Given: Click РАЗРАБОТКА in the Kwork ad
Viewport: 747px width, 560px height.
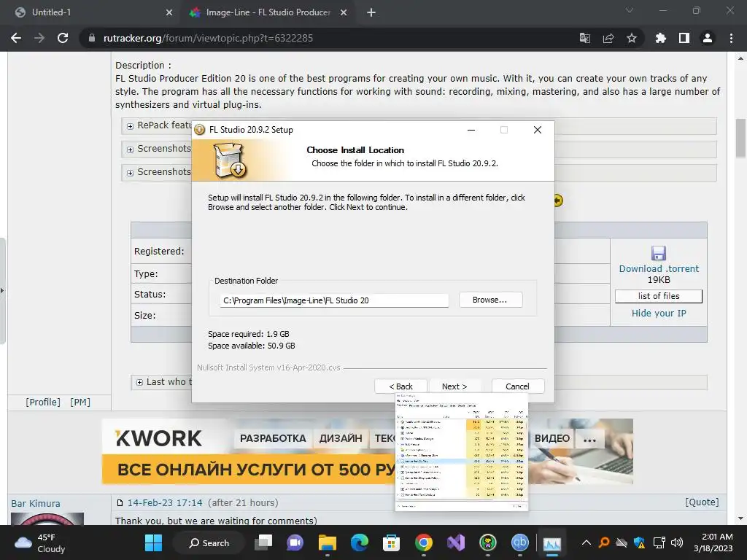Looking at the screenshot, I should click(x=273, y=438).
